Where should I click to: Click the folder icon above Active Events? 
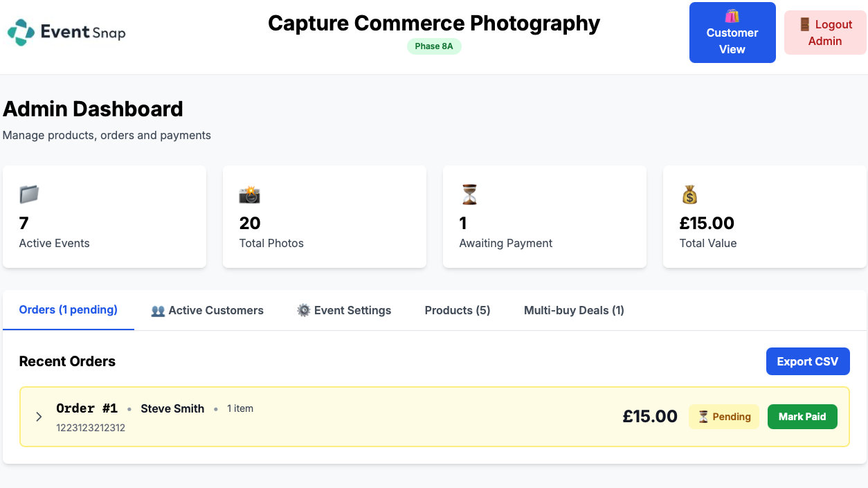point(29,195)
